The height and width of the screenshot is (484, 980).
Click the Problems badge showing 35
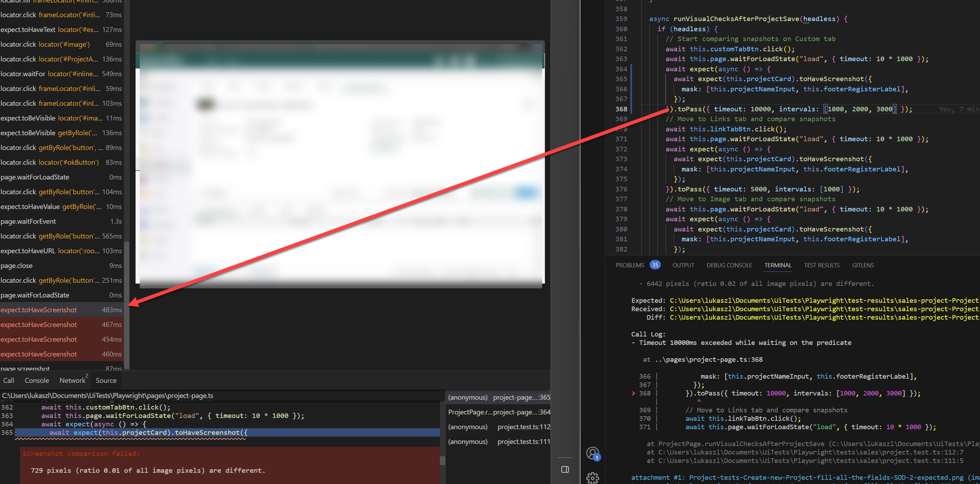tap(655, 265)
